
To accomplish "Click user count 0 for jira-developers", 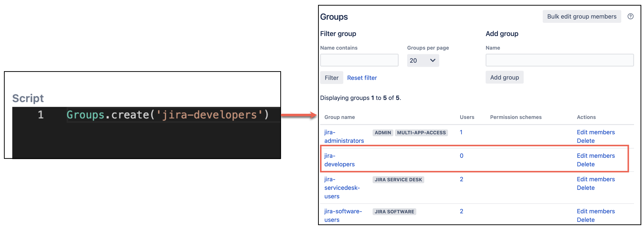I will click(461, 156).
